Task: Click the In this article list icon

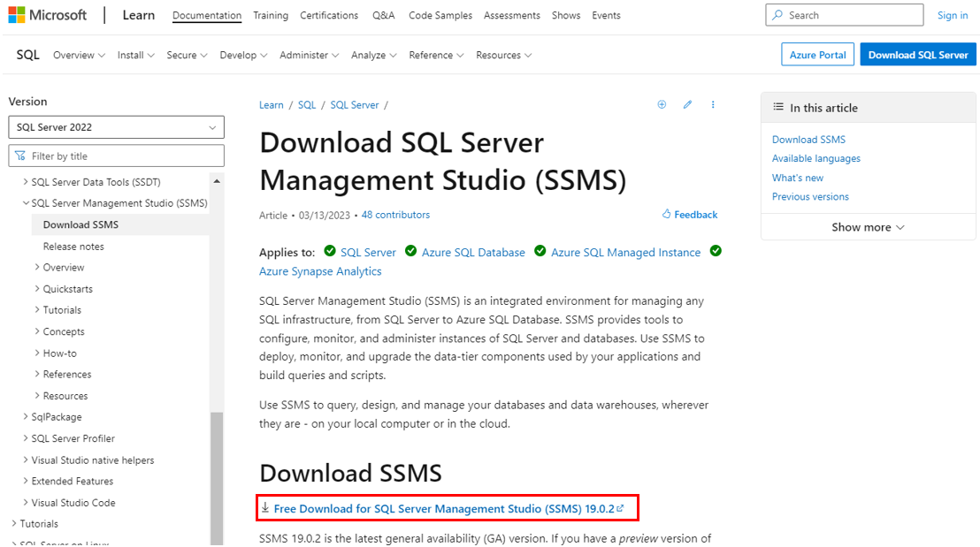Action: click(x=778, y=108)
